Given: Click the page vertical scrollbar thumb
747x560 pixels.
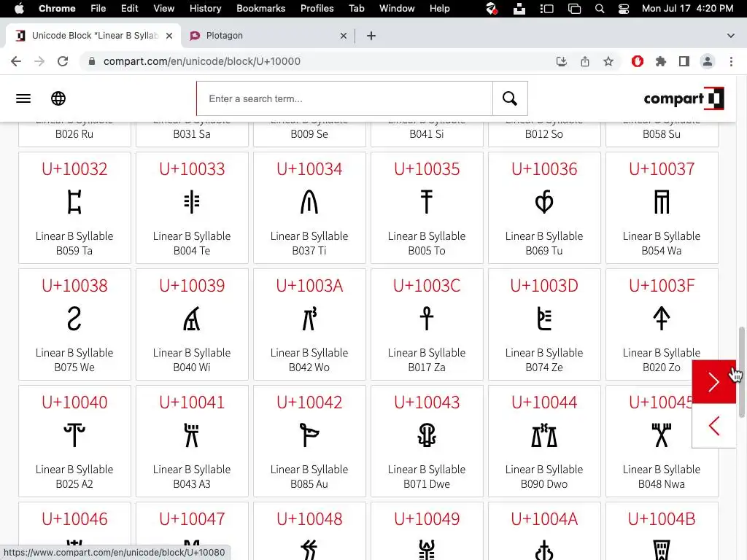Looking at the screenshot, I should click(741, 371).
